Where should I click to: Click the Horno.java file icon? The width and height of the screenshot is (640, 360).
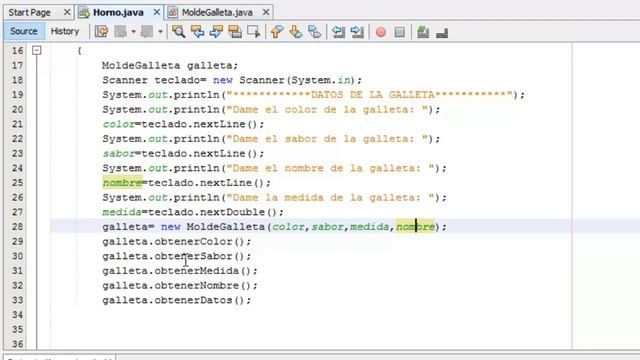(x=84, y=13)
